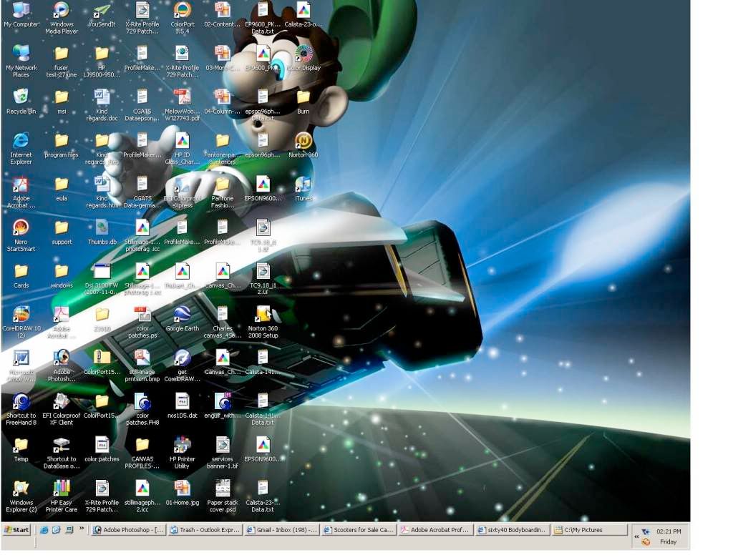This screenshot has width=733, height=560.
Task: Switch to Scooters for Sale taskbar button
Action: click(359, 530)
